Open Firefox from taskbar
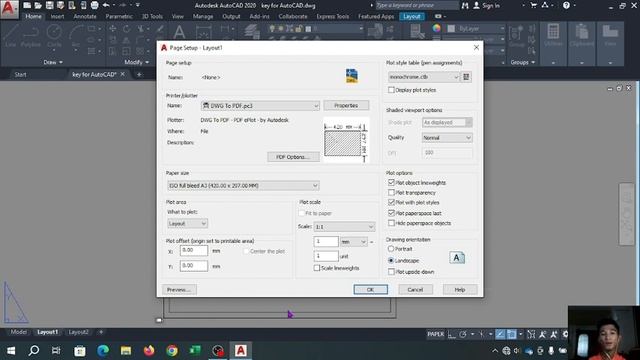This screenshot has width=640, height=360. [x=149, y=350]
